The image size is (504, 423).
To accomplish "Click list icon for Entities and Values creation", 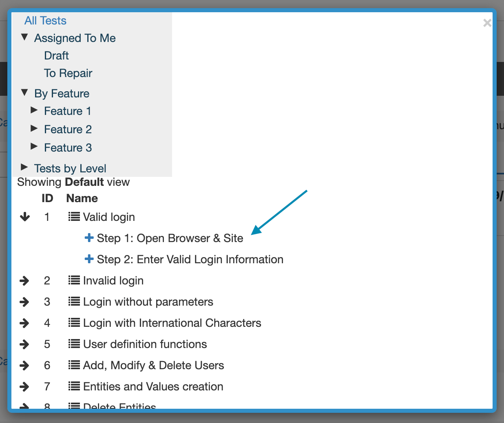I will 74,386.
